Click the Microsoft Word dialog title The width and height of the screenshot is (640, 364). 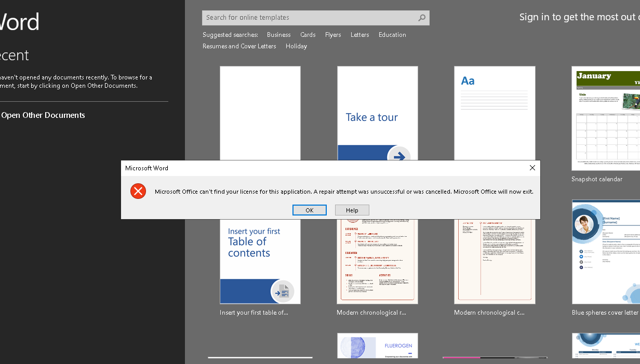click(x=147, y=168)
